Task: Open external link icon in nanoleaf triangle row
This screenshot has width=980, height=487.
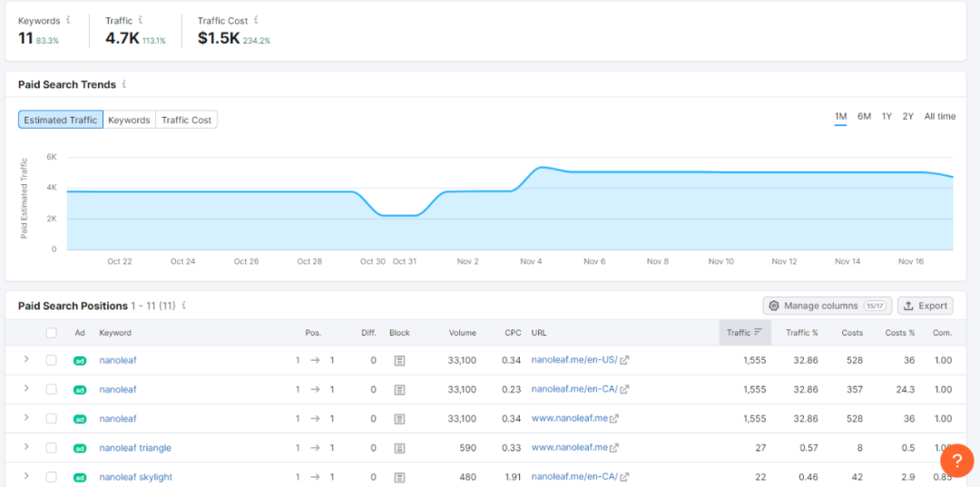Action: pyautogui.click(x=614, y=447)
